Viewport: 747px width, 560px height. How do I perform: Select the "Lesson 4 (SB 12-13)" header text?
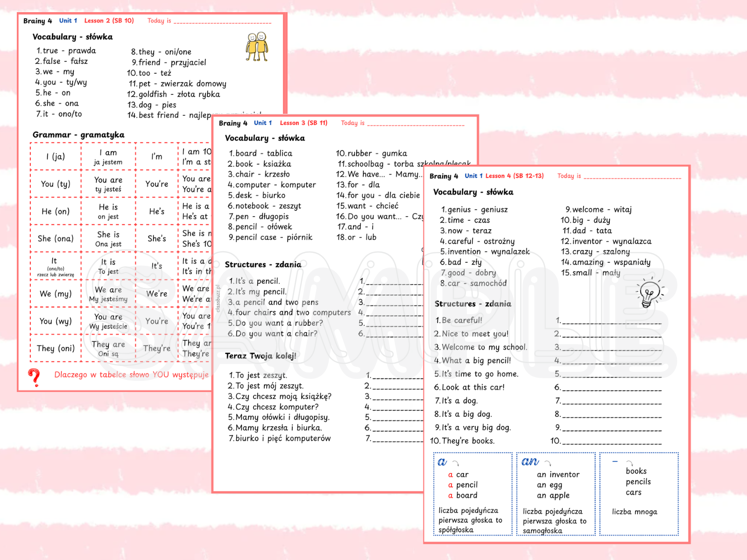tap(514, 176)
